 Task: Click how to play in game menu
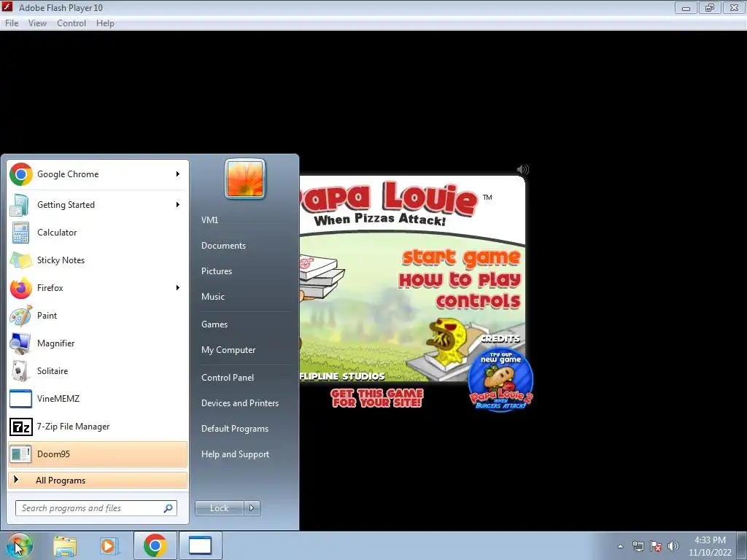(x=460, y=279)
